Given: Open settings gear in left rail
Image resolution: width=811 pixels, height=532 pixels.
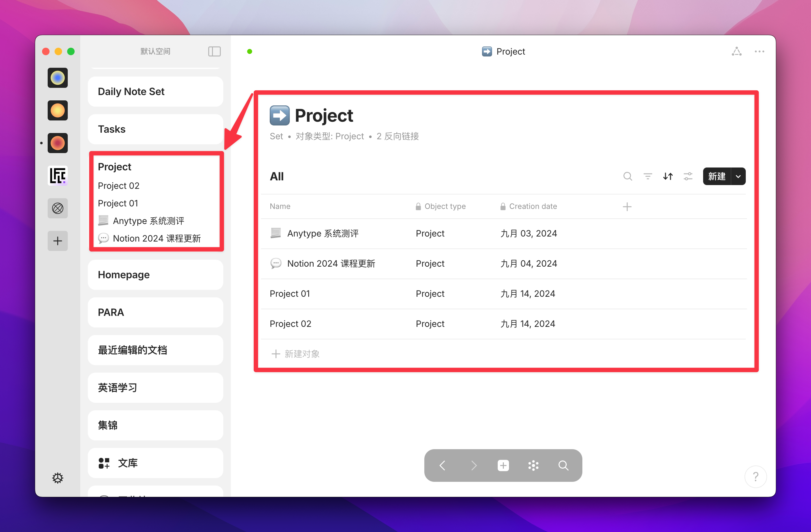Looking at the screenshot, I should pos(58,478).
